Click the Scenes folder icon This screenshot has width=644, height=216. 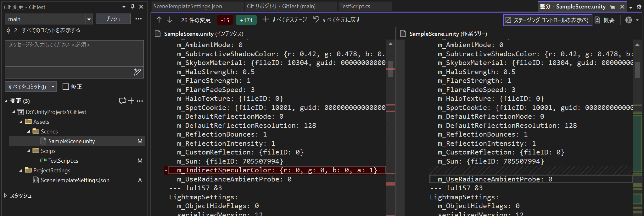[36, 131]
